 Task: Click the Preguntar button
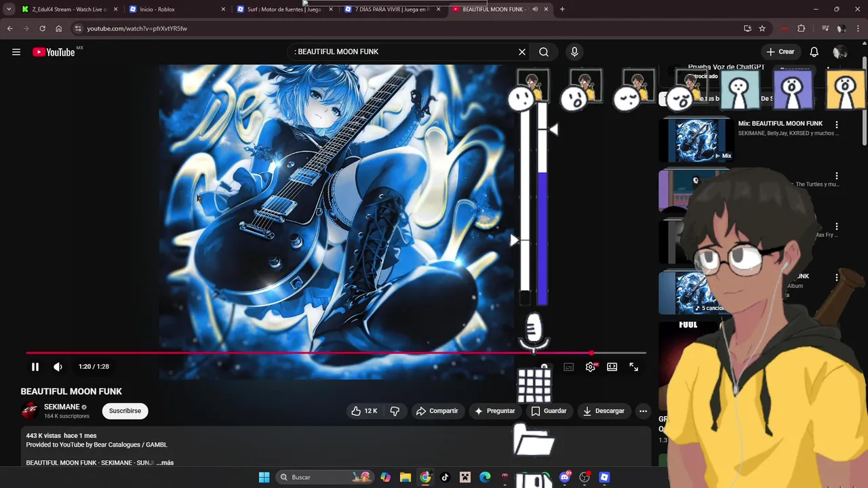(494, 411)
